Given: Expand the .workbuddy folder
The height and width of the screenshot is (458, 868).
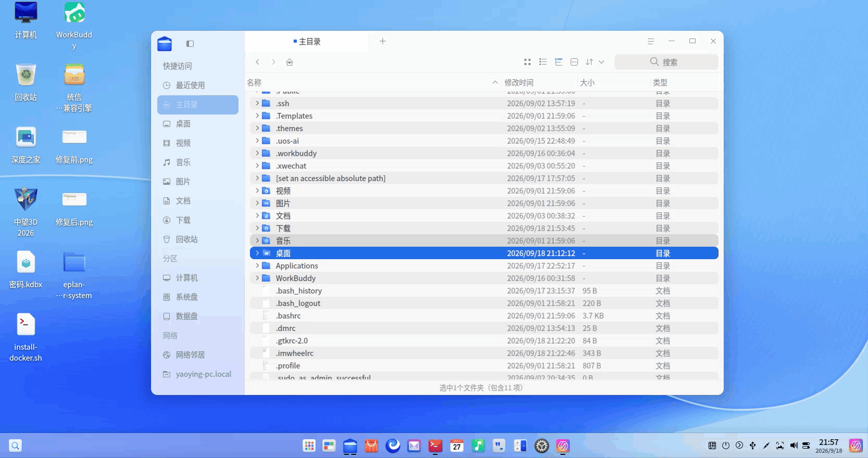Looking at the screenshot, I should click(257, 153).
